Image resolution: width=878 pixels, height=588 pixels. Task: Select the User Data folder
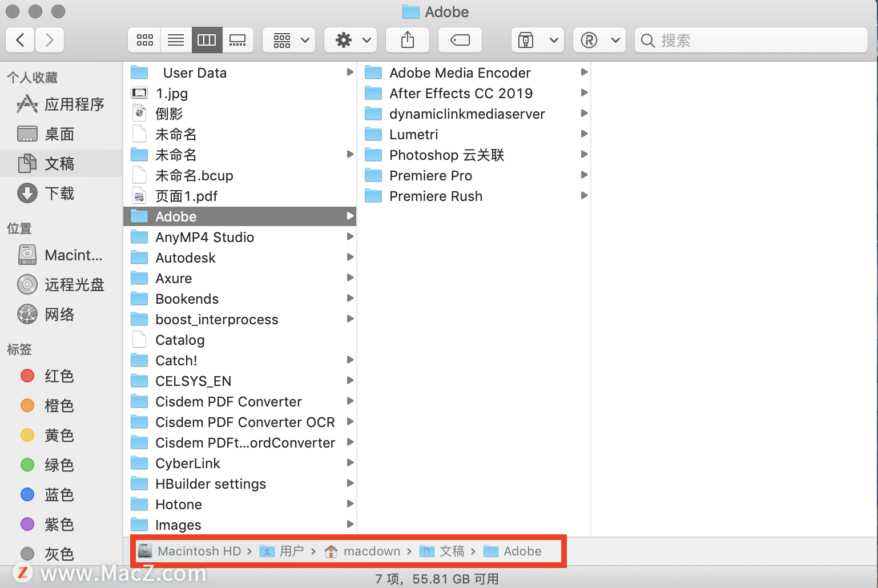[x=240, y=73]
